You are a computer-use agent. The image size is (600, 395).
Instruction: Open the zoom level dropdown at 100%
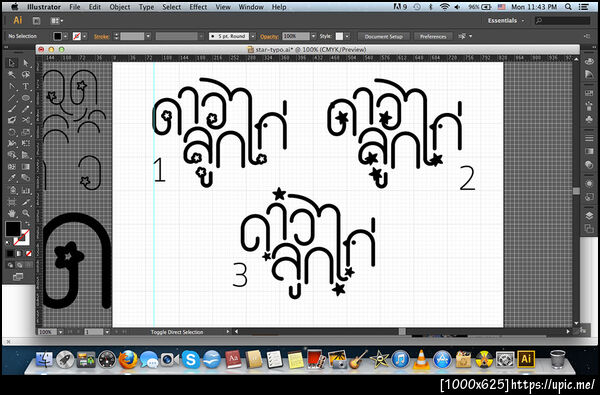pyautogui.click(x=60, y=332)
